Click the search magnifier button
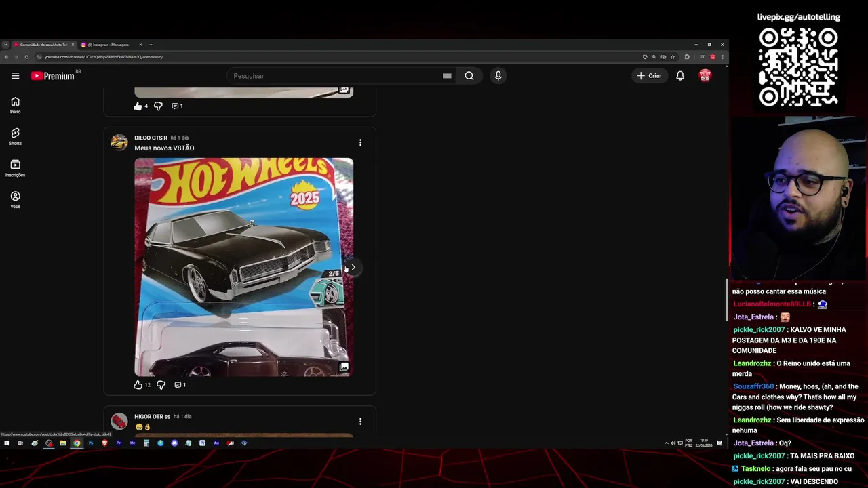This screenshot has height=488, width=868. click(x=469, y=76)
